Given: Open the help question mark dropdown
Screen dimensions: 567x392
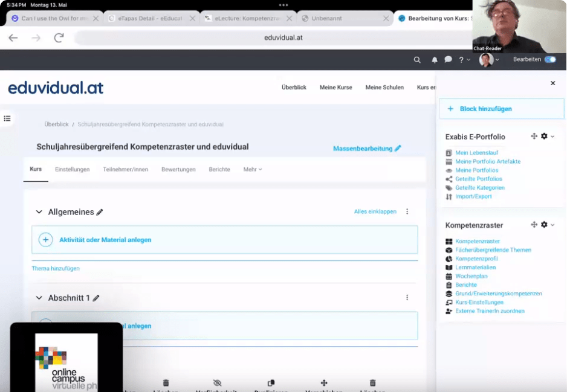Looking at the screenshot, I should (x=464, y=60).
